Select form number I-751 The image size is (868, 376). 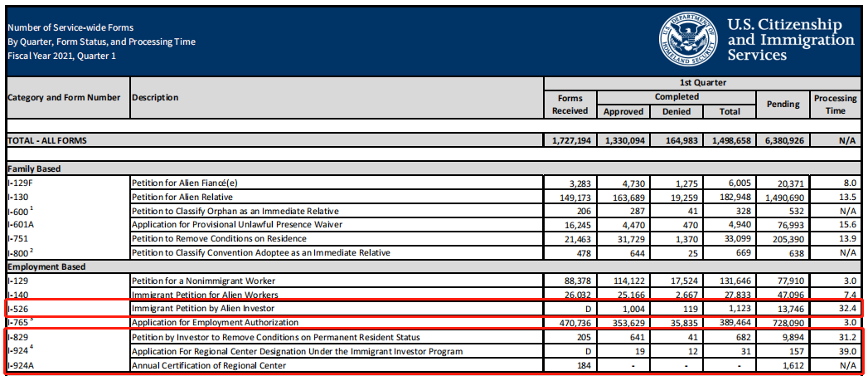pyautogui.click(x=17, y=238)
